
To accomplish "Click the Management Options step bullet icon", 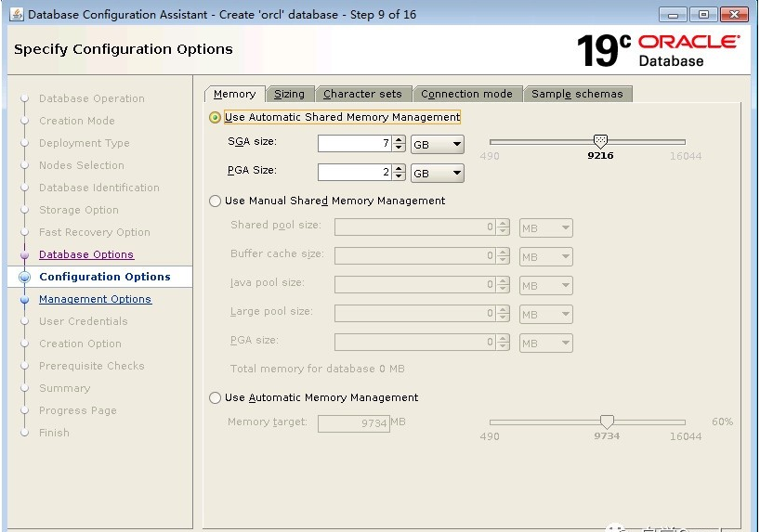I will pos(24,299).
